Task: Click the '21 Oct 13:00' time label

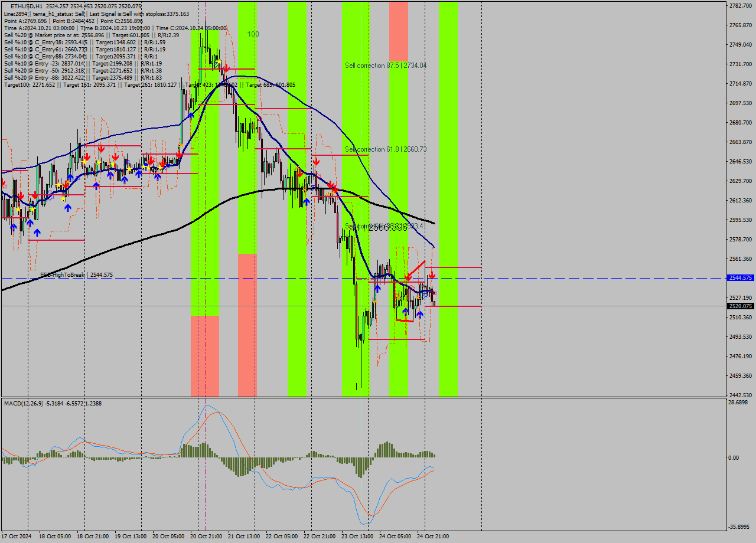Action: (x=243, y=537)
